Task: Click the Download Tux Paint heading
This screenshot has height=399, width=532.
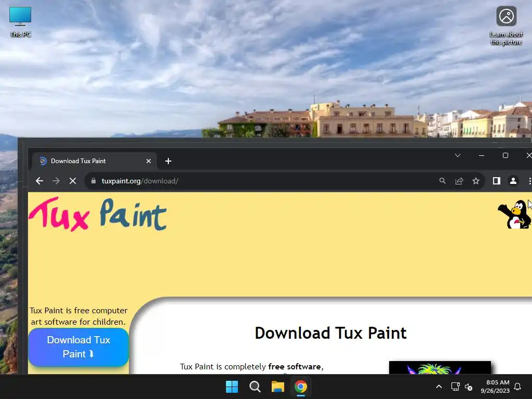Action: (x=330, y=333)
